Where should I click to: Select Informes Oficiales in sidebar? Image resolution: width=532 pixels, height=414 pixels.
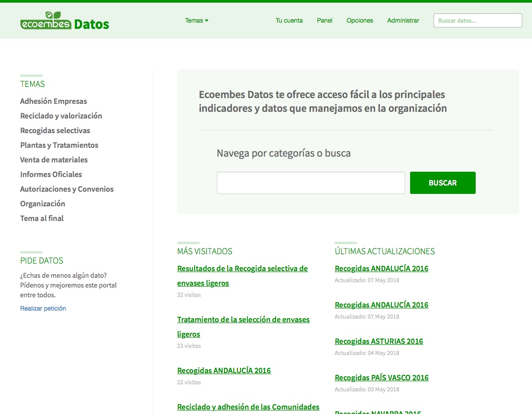tap(51, 174)
